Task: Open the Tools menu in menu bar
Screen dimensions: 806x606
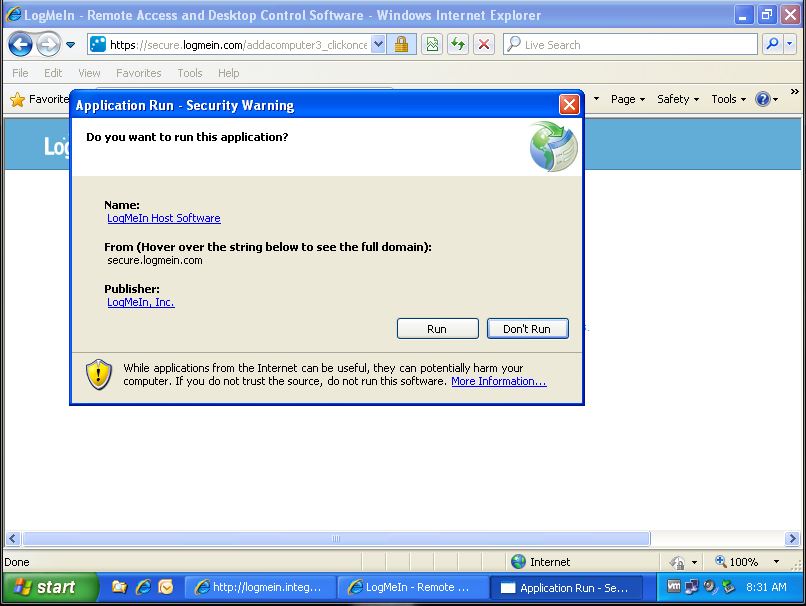Action: pos(189,73)
